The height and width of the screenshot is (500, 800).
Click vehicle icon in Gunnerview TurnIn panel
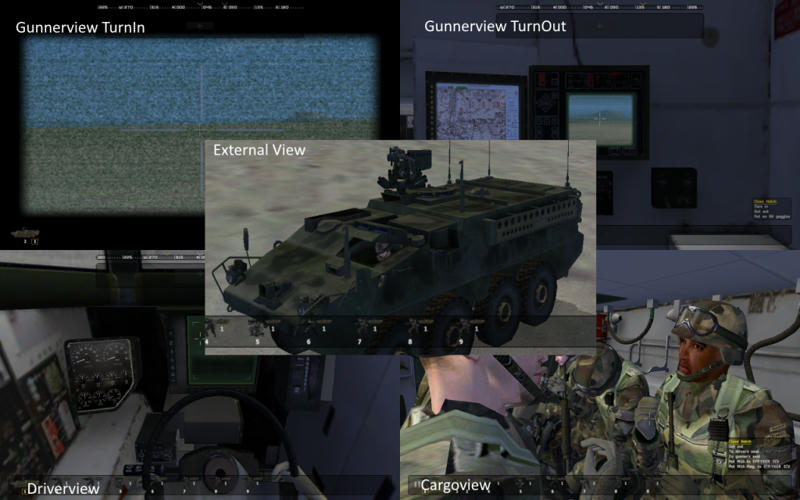click(x=25, y=233)
